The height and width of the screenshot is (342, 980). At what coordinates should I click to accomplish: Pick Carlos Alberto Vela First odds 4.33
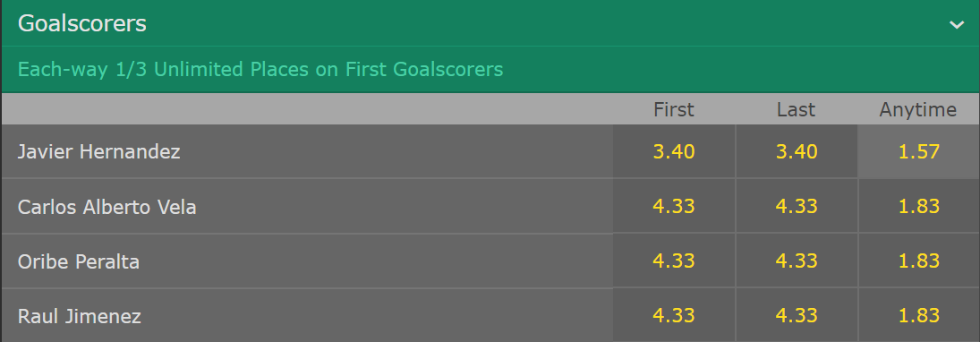coord(674,206)
